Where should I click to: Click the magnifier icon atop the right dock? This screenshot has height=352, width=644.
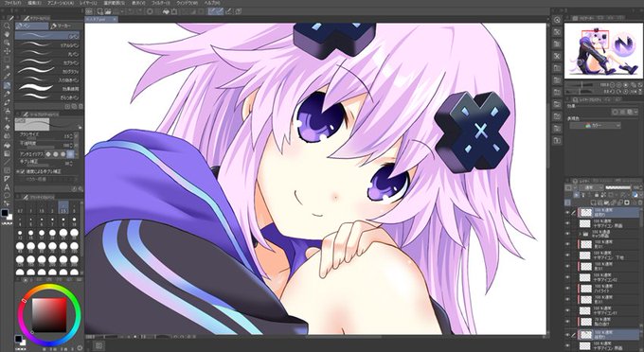pos(557,20)
